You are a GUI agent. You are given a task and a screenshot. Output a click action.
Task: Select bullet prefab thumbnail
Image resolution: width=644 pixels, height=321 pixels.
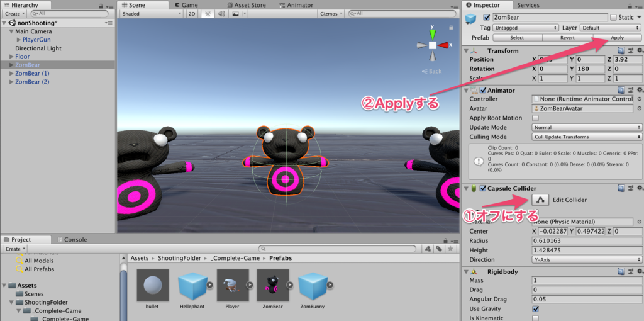pos(153,285)
